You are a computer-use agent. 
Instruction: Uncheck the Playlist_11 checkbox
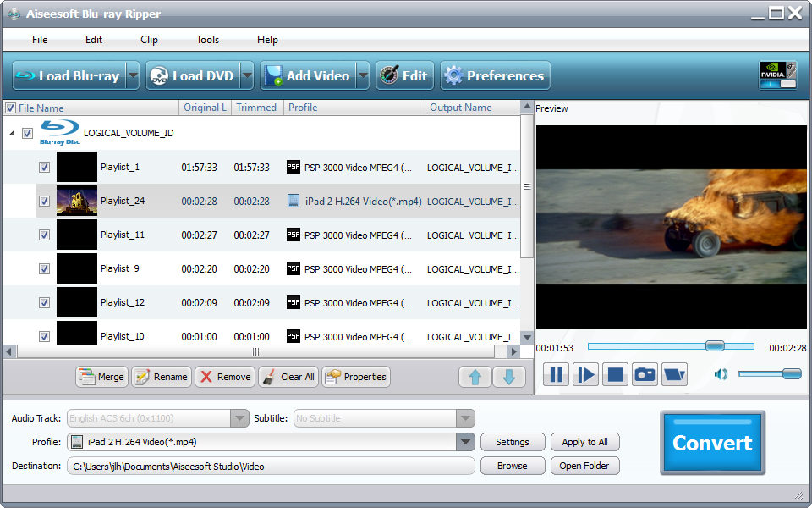point(45,235)
